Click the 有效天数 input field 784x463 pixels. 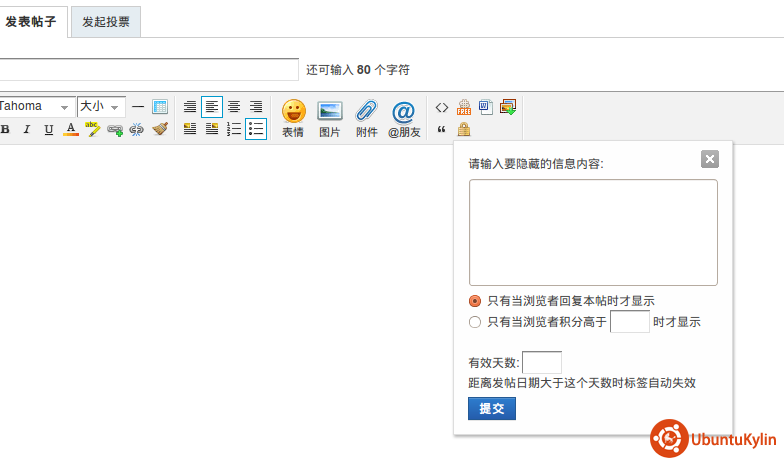point(542,362)
